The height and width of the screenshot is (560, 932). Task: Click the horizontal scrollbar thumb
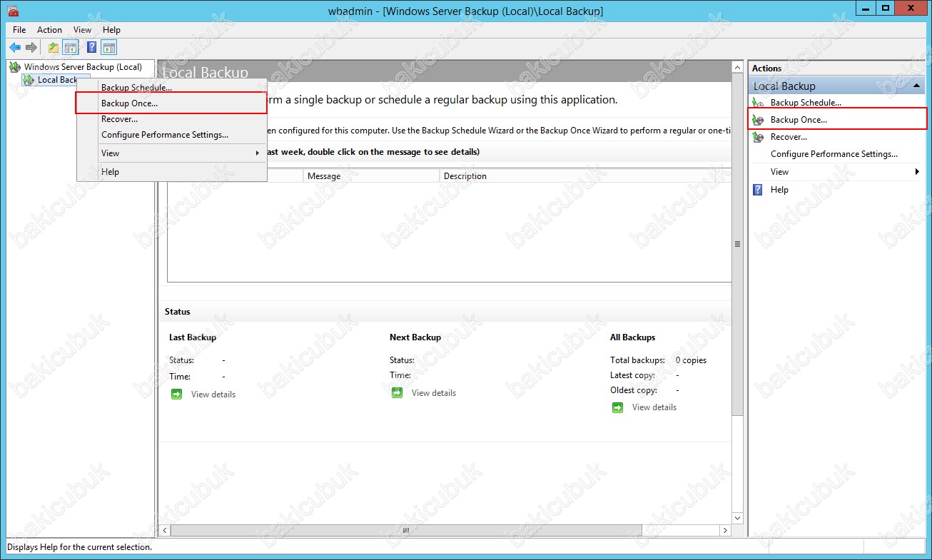(x=405, y=531)
